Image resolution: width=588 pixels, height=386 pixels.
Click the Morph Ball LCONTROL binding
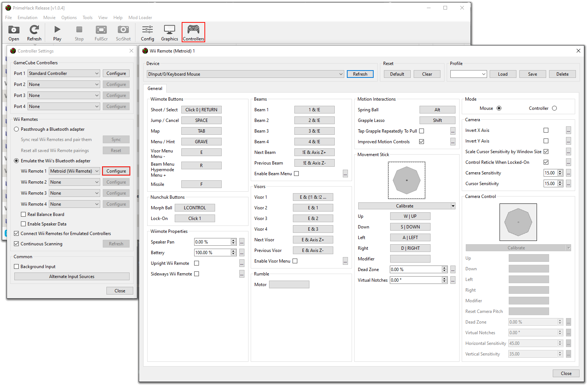pos(195,208)
